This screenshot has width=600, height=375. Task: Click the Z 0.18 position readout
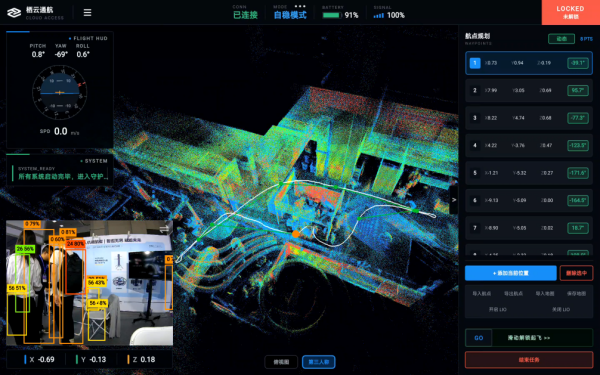pos(142,359)
